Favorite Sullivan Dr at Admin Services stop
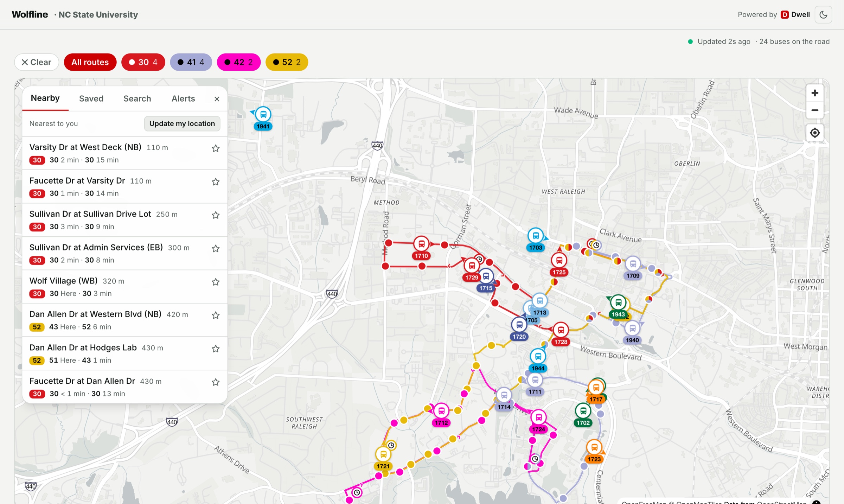The height and width of the screenshot is (504, 844). click(x=216, y=249)
